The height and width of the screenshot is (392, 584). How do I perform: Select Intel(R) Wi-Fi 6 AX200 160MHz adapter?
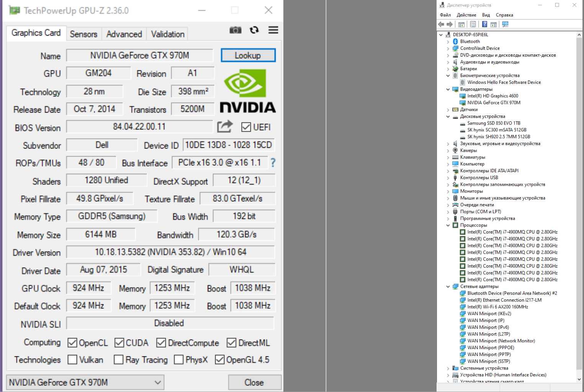click(x=497, y=307)
